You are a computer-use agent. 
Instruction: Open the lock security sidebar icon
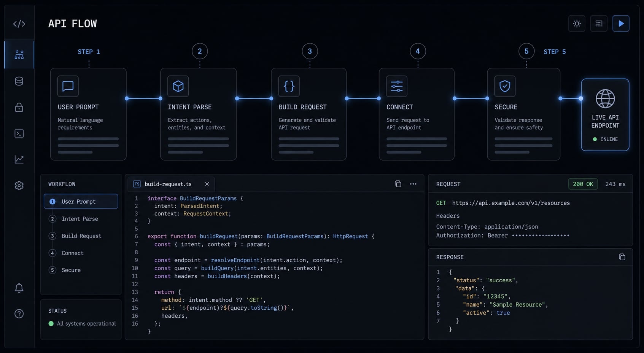pos(19,108)
